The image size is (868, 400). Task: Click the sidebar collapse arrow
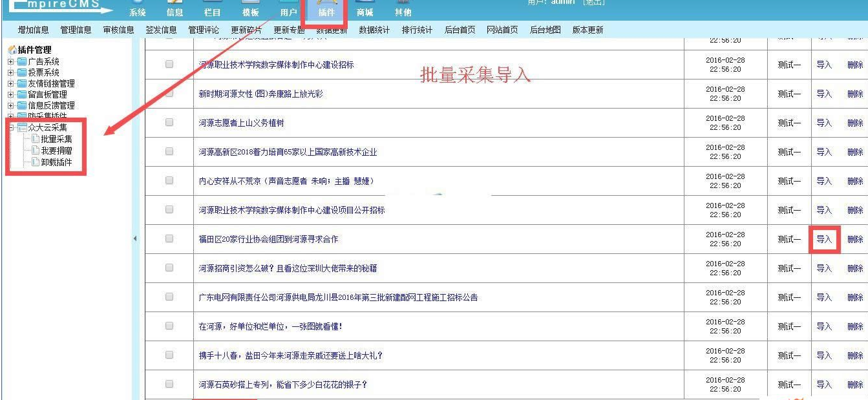pos(134,239)
